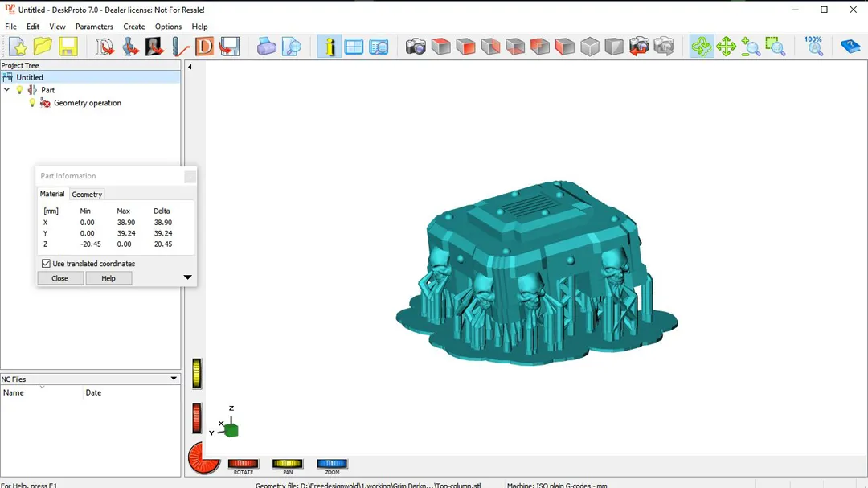Click the blue ZOOM thumbwheel
Image resolution: width=868 pixels, height=488 pixels.
pyautogui.click(x=332, y=464)
